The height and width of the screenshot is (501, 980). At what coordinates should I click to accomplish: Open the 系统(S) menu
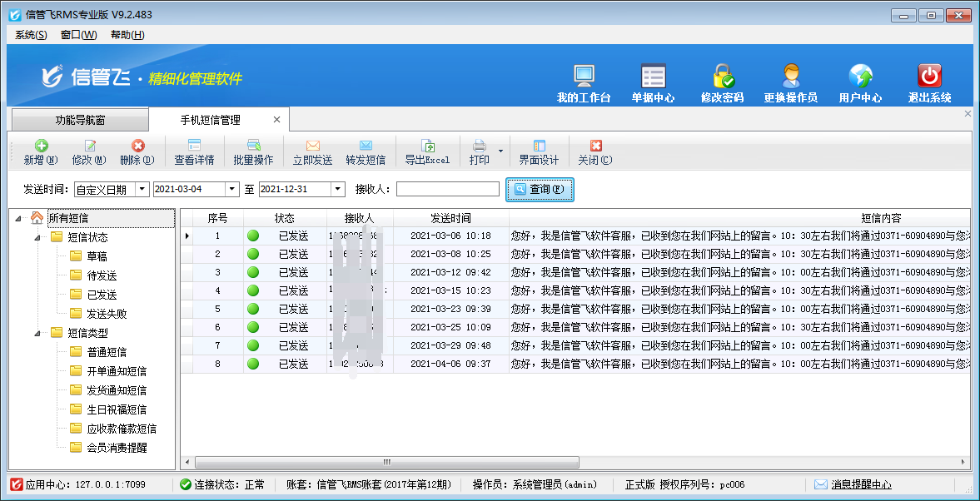click(31, 35)
